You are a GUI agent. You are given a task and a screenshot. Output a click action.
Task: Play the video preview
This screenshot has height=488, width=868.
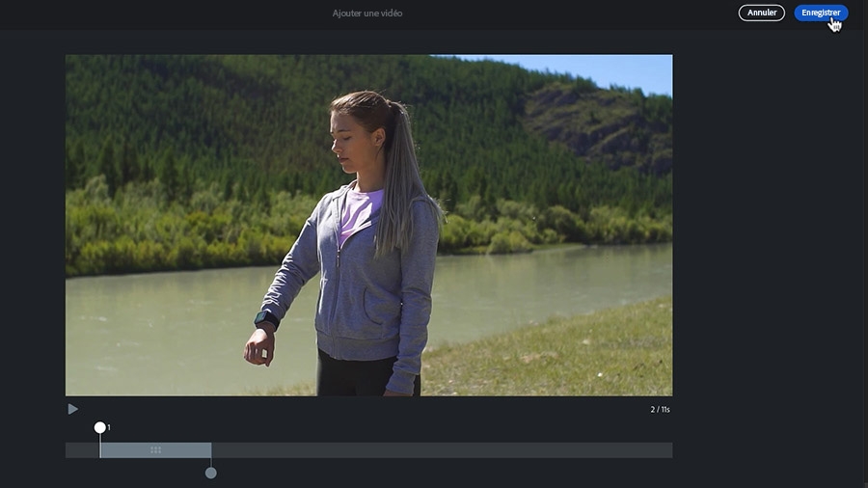pyautogui.click(x=72, y=409)
